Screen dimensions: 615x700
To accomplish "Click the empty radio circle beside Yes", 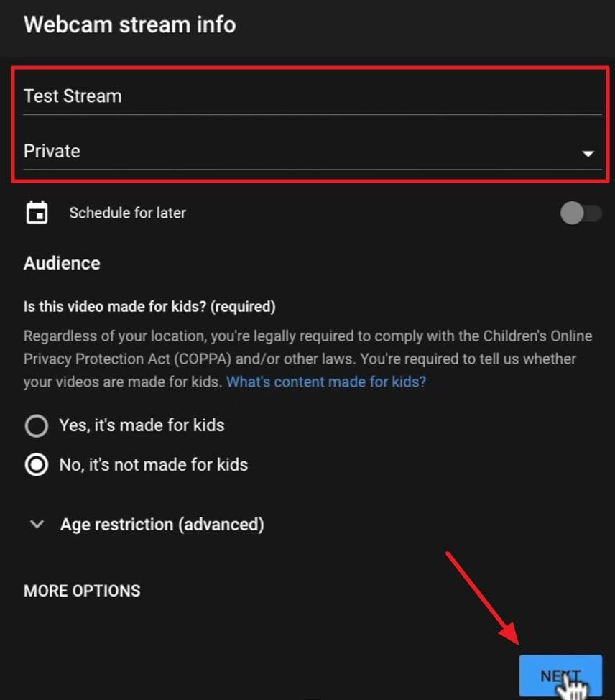I will click(36, 425).
